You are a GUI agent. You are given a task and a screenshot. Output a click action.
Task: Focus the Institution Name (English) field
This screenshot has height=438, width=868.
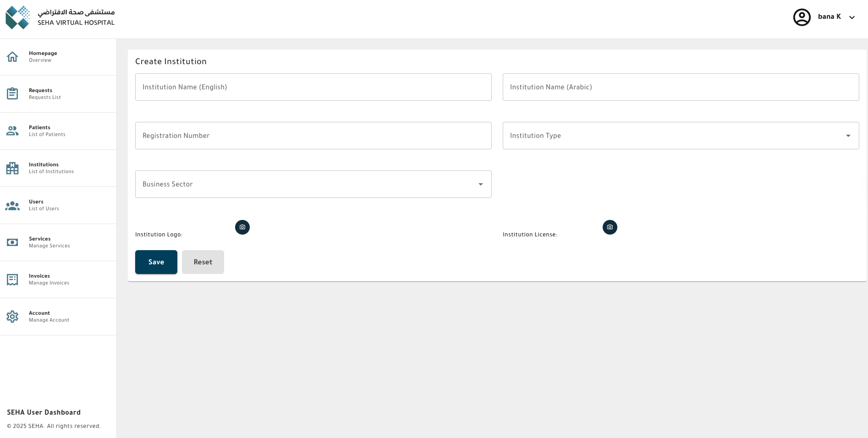click(313, 87)
